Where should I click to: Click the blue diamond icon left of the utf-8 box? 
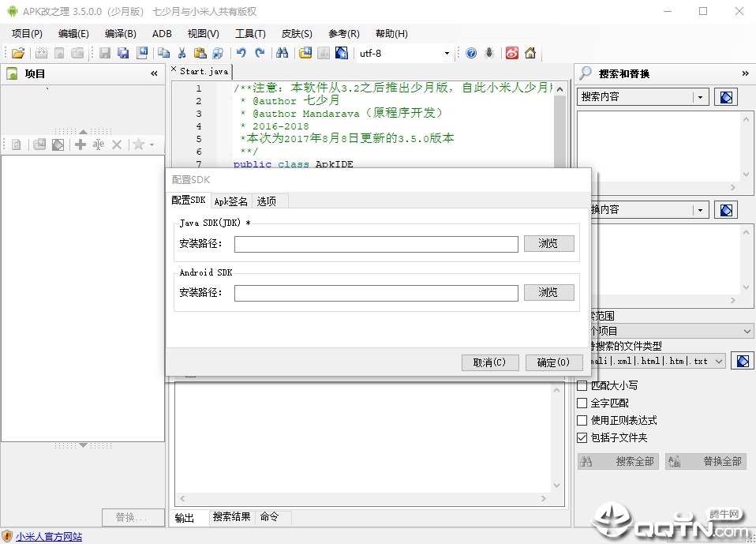click(x=342, y=53)
